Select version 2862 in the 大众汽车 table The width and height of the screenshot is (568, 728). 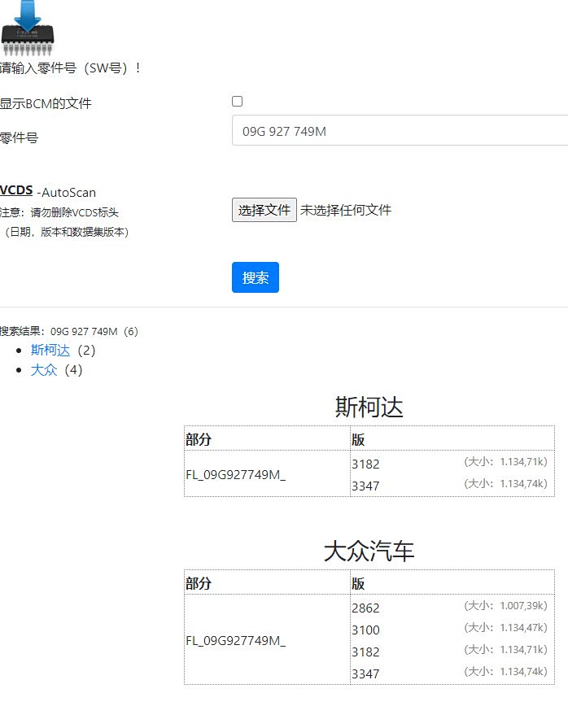pos(365,608)
